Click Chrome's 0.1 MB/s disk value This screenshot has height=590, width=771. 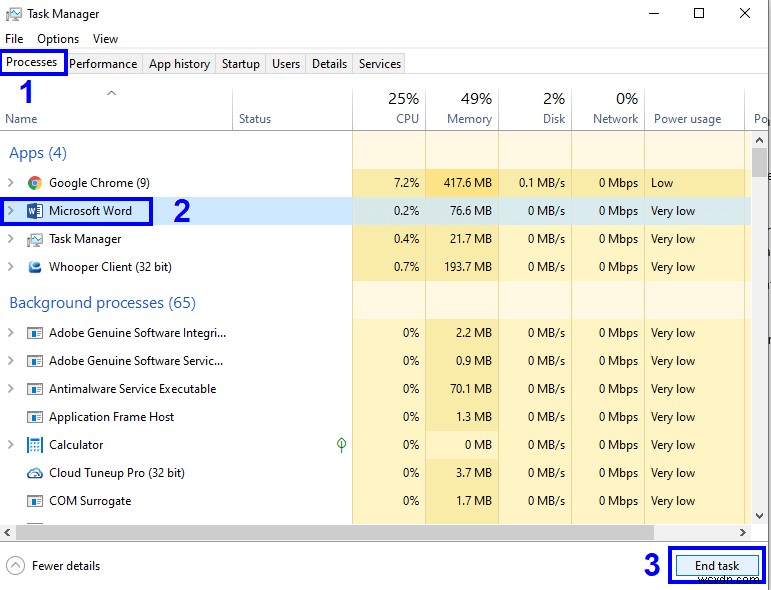[541, 183]
